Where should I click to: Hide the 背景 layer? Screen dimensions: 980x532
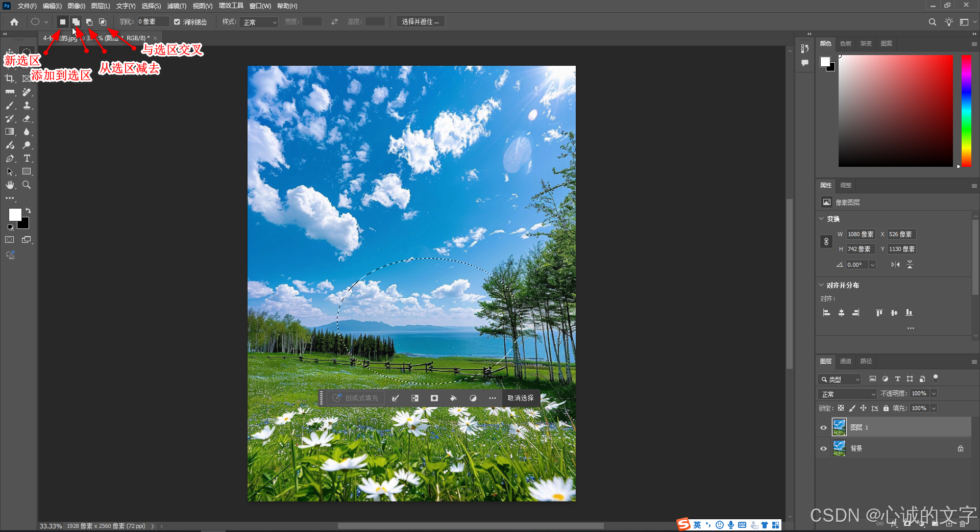point(823,448)
